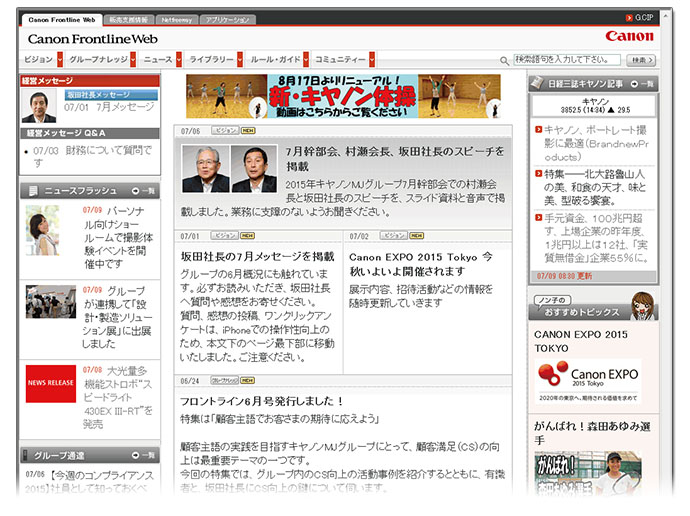The height and width of the screenshot is (516, 690).
Task: Expand the グループナレッジ dropdown arrow
Action: 133,59
